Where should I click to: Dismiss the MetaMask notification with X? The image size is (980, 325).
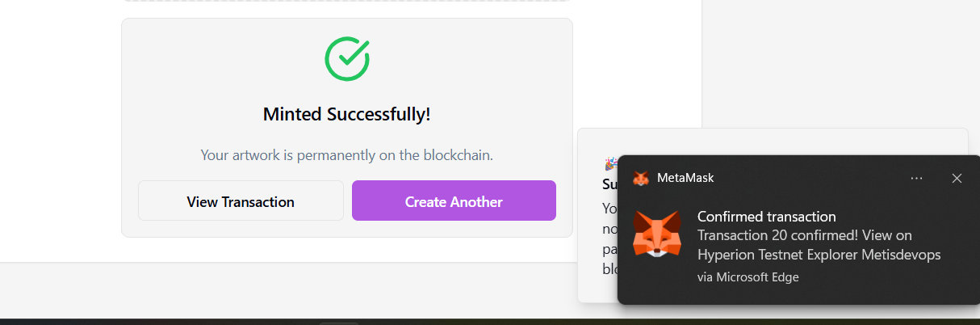(x=957, y=178)
